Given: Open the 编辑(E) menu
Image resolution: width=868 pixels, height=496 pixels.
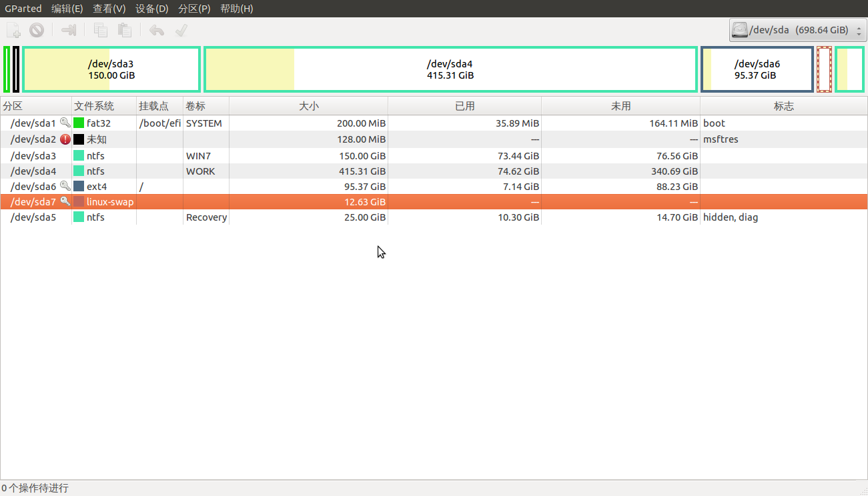Looking at the screenshot, I should [x=67, y=9].
